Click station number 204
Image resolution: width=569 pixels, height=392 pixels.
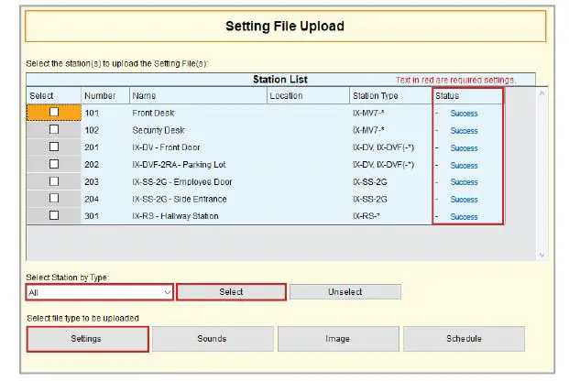point(92,199)
